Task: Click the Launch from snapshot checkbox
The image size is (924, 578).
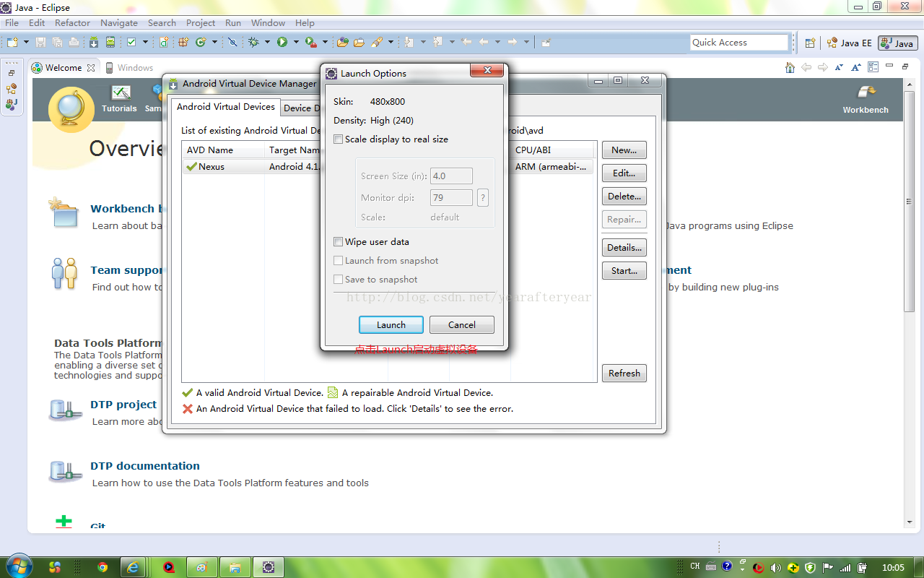Action: [338, 261]
